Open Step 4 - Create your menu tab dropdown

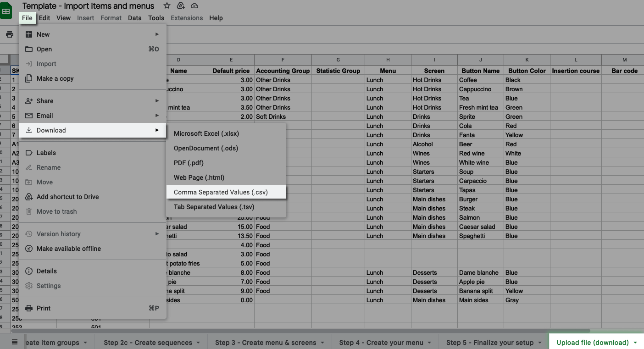coord(428,343)
